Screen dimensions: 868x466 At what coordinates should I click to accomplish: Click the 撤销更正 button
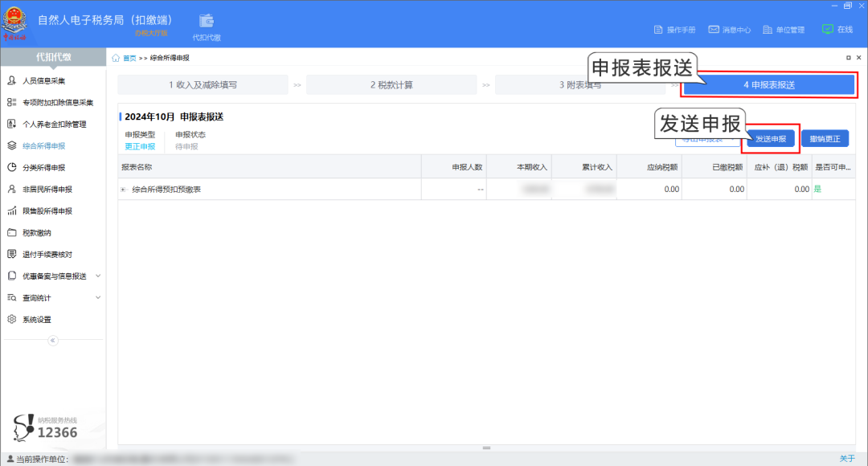pos(825,137)
